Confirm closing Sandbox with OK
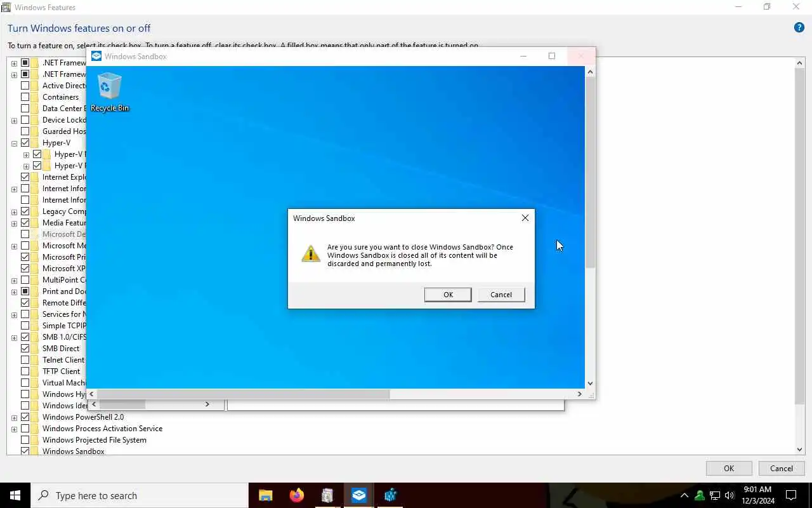Image resolution: width=812 pixels, height=508 pixels. [x=448, y=295]
